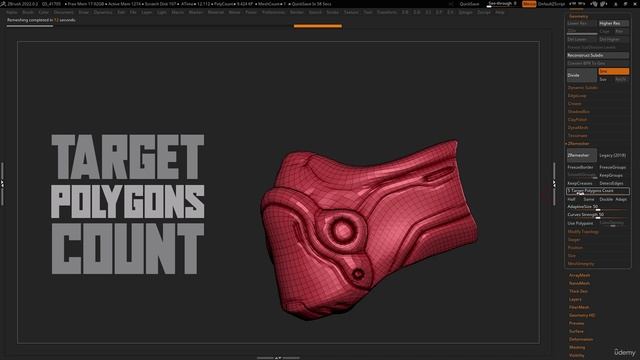Click the See-through slider
Viewport: 640px width, 360px height.
[x=502, y=4]
